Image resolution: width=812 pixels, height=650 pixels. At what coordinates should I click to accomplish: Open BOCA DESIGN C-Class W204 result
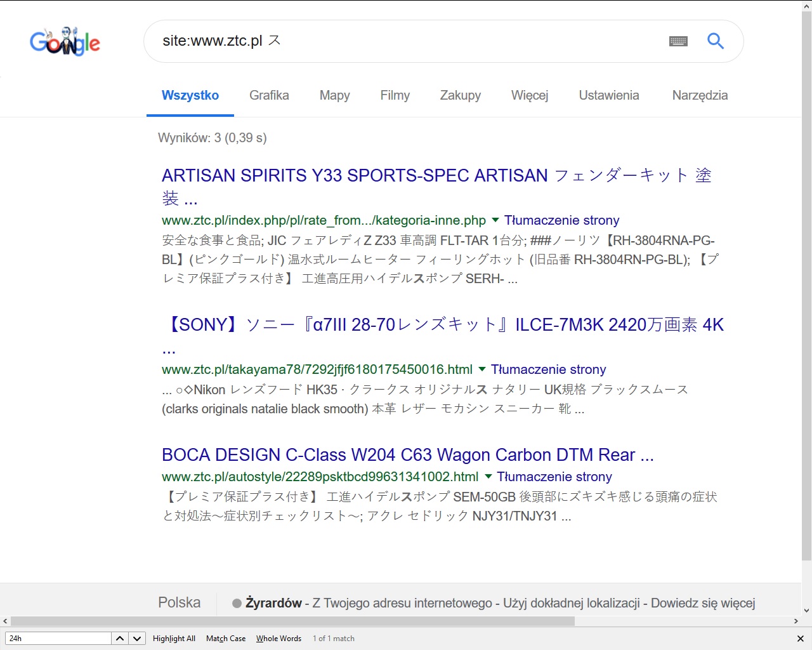pyautogui.click(x=407, y=455)
